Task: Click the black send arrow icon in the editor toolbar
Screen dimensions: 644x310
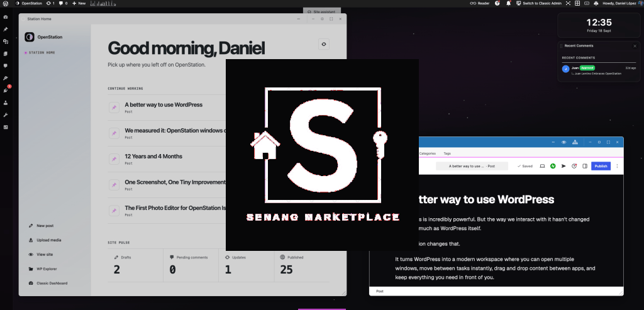Action: coord(563,166)
